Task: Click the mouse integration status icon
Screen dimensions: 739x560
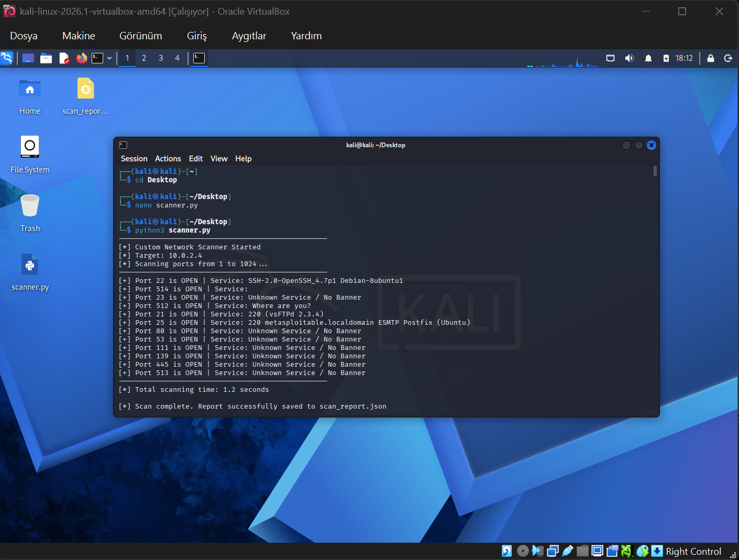Action: pos(643,551)
